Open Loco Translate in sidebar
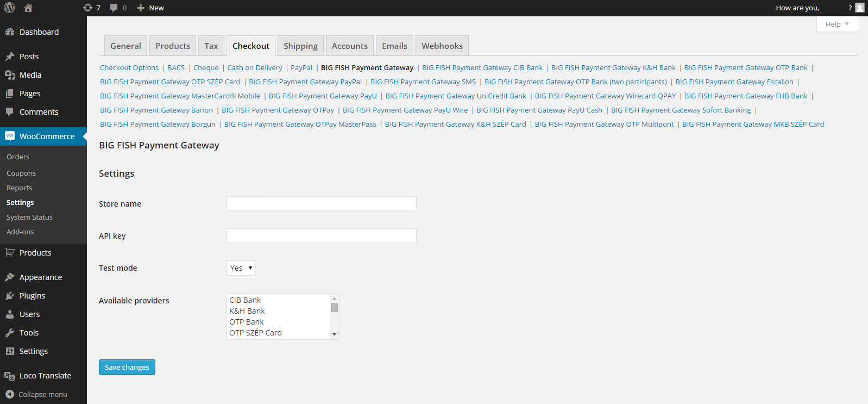868x404 pixels. pos(45,376)
